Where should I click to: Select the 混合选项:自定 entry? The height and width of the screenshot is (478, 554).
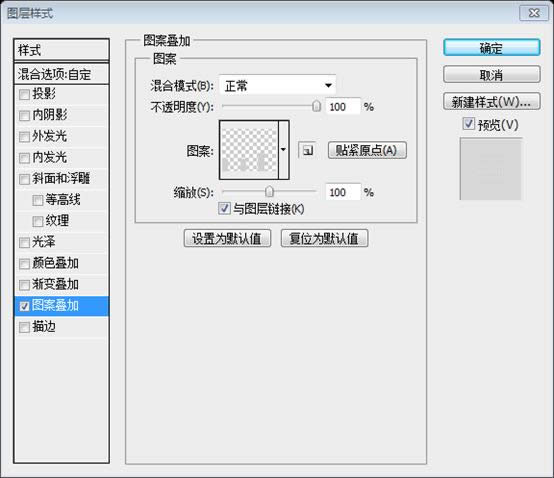click(61, 74)
